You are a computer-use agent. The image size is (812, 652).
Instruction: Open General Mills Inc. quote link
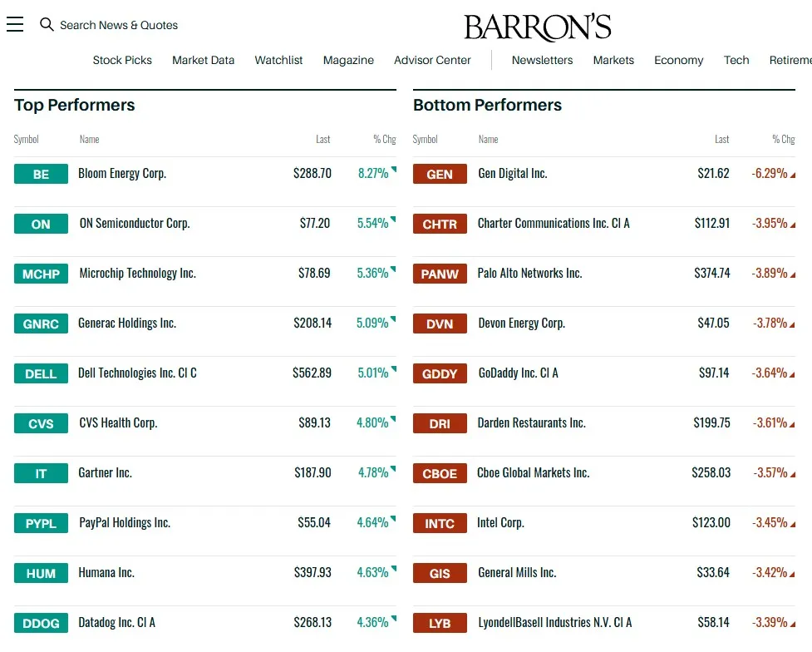[517, 573]
